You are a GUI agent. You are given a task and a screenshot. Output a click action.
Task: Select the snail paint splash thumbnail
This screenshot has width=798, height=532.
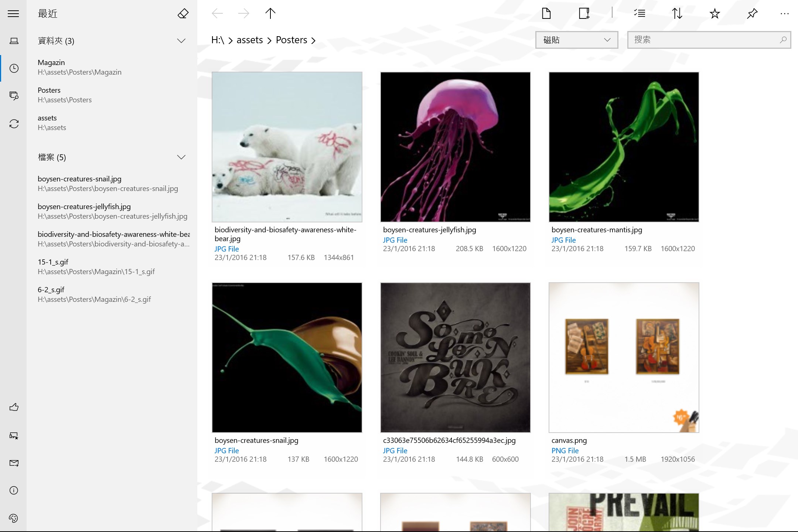click(x=287, y=358)
